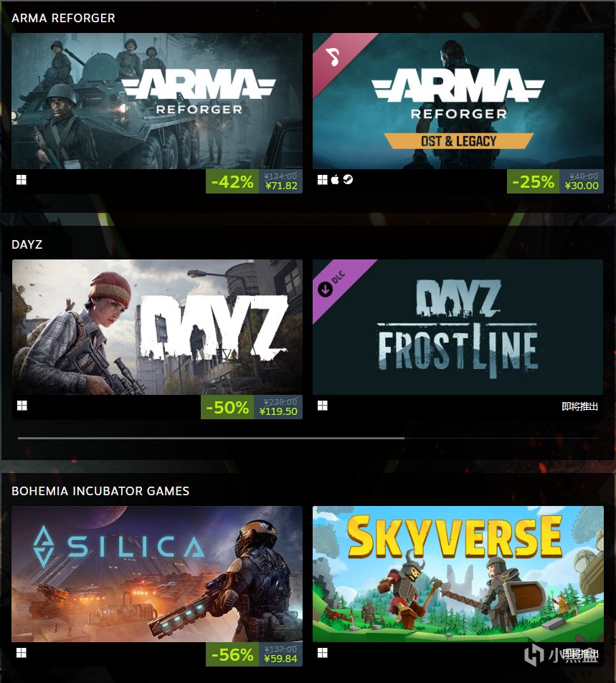Click Windows icon under Silica

tap(22, 652)
